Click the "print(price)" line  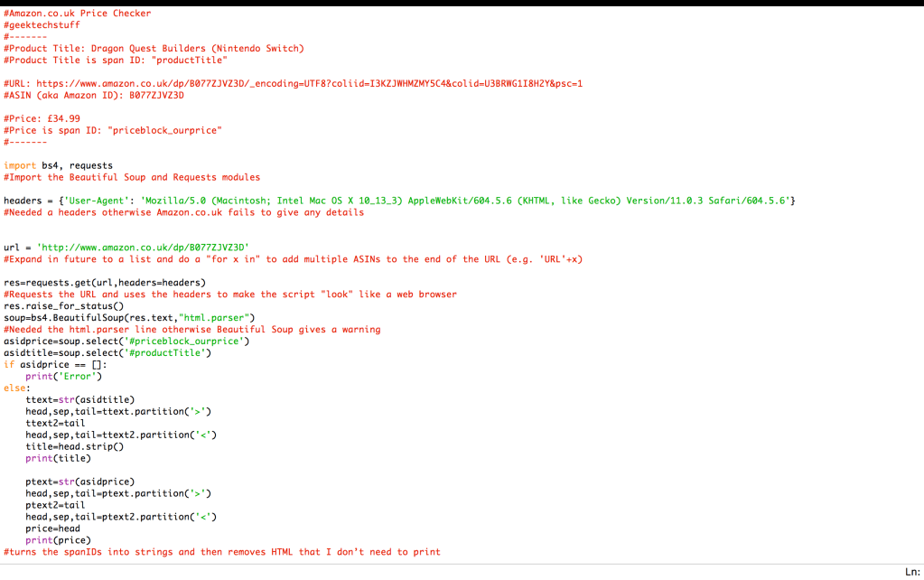(58, 540)
